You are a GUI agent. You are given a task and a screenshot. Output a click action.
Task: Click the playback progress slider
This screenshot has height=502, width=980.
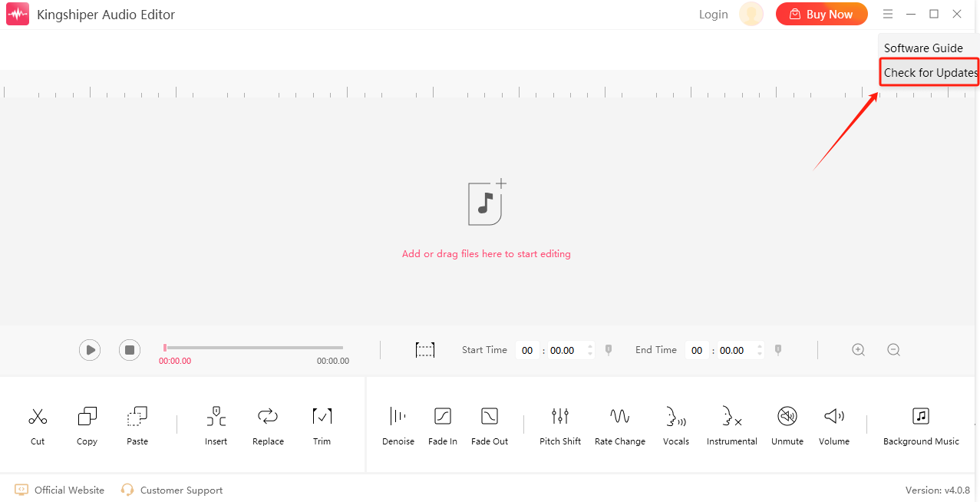pyautogui.click(x=253, y=348)
